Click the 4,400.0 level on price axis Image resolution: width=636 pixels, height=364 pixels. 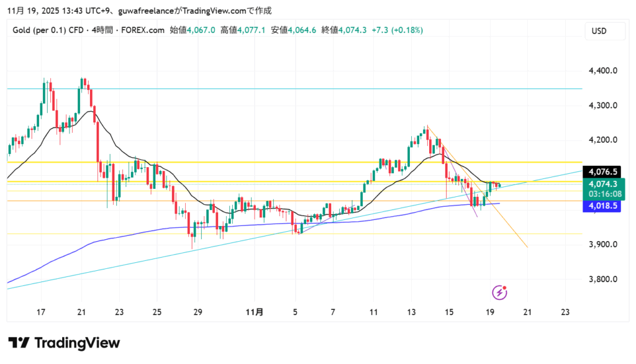602,71
